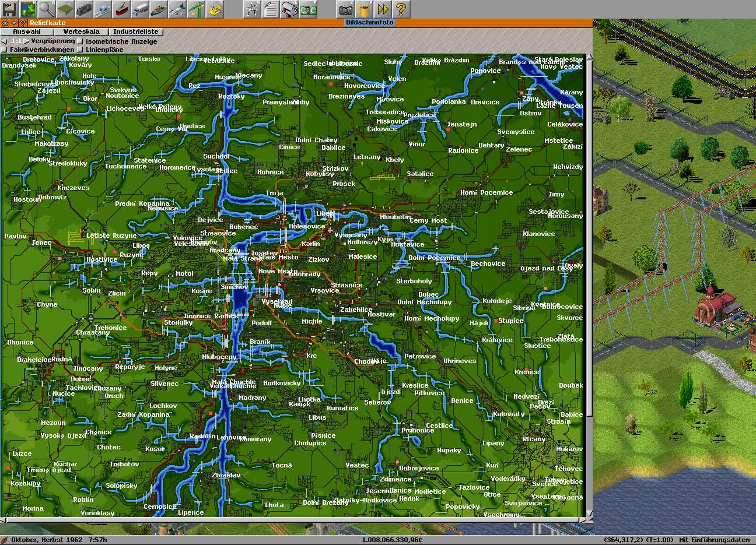Open the airplane airport tools
This screenshot has width=756, height=545.
point(177,9)
